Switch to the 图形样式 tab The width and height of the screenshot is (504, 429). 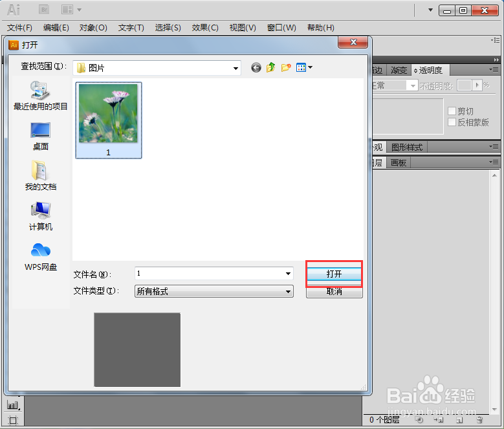(x=406, y=147)
